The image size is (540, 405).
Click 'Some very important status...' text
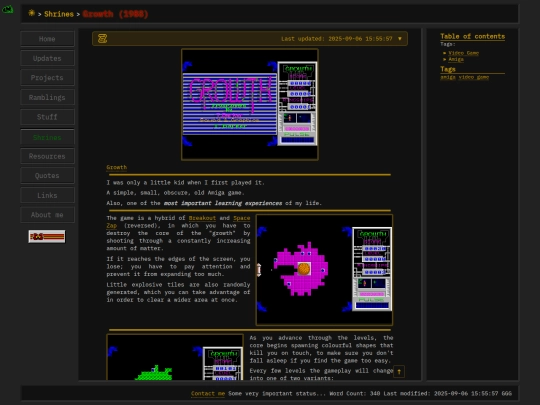click(277, 393)
